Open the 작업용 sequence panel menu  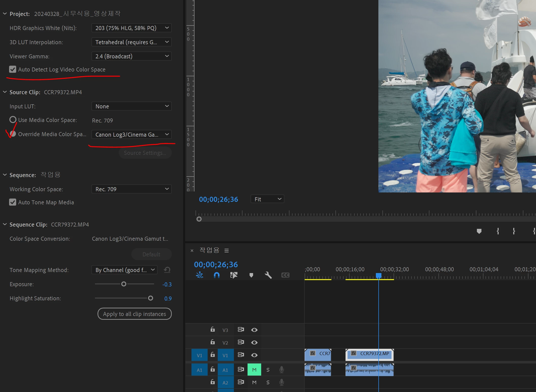[227, 251]
